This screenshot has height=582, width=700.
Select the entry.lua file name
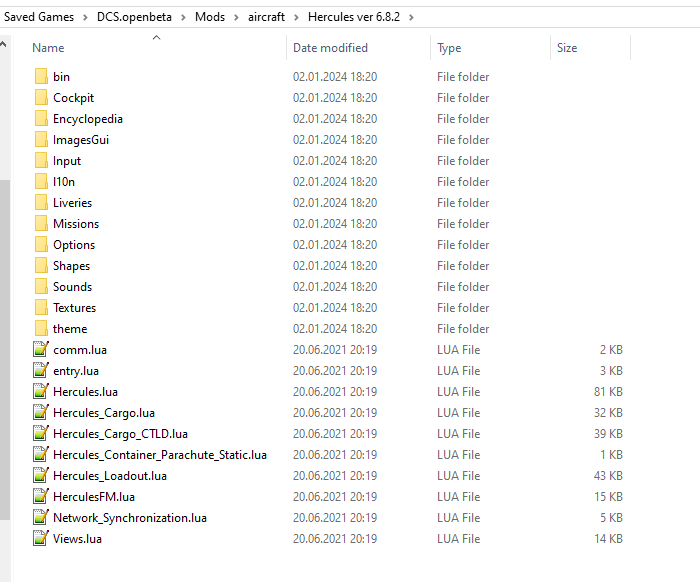(x=75, y=370)
